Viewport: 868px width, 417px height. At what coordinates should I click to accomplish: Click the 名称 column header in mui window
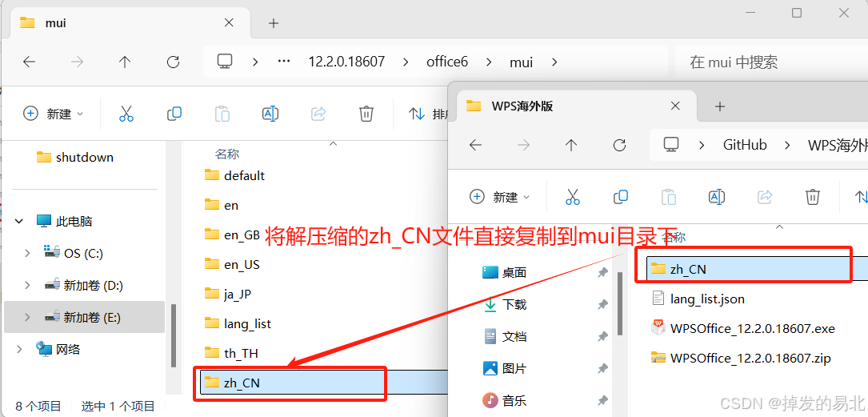tap(227, 154)
